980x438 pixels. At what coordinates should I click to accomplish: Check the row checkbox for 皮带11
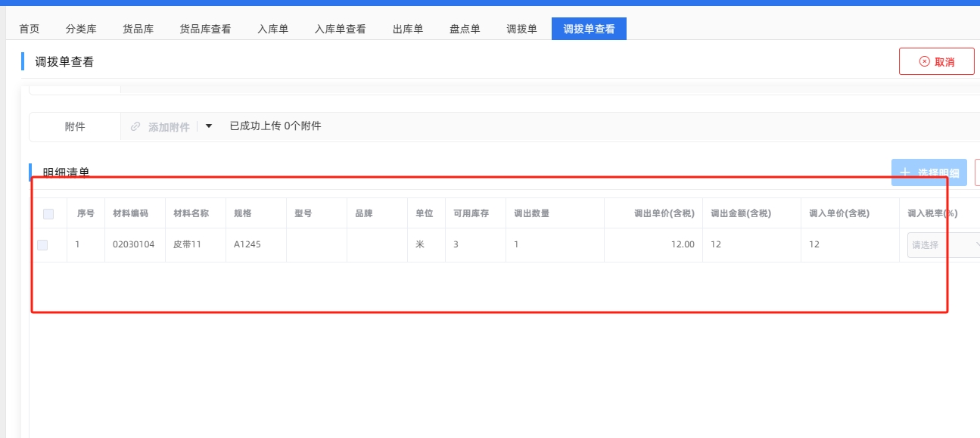point(42,245)
